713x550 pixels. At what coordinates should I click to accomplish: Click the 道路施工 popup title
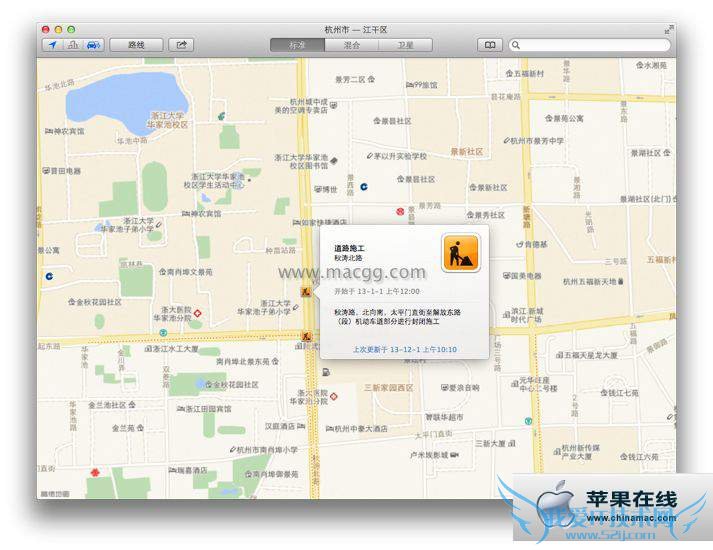[349, 248]
